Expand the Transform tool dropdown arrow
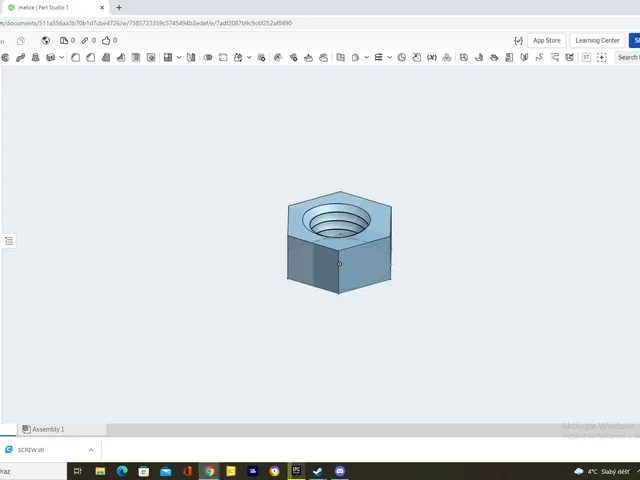This screenshot has width=640, height=480. pos(249,58)
